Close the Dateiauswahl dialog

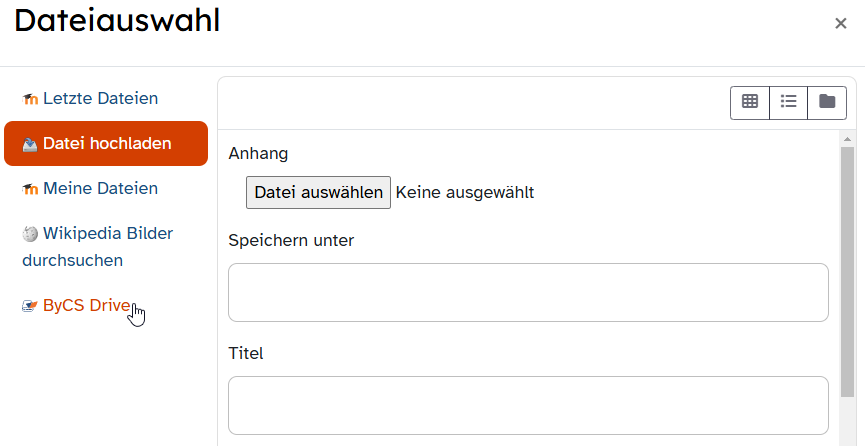coord(841,24)
